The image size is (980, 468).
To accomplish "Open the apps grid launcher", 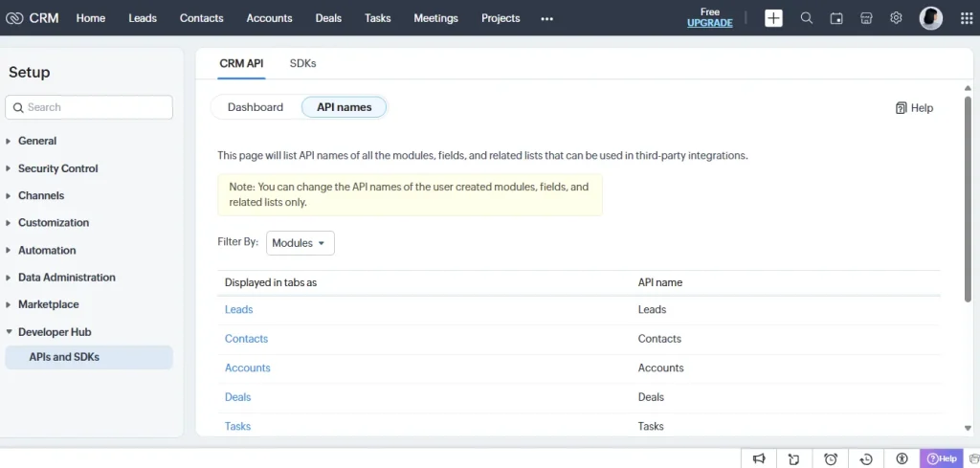I will click(x=967, y=18).
